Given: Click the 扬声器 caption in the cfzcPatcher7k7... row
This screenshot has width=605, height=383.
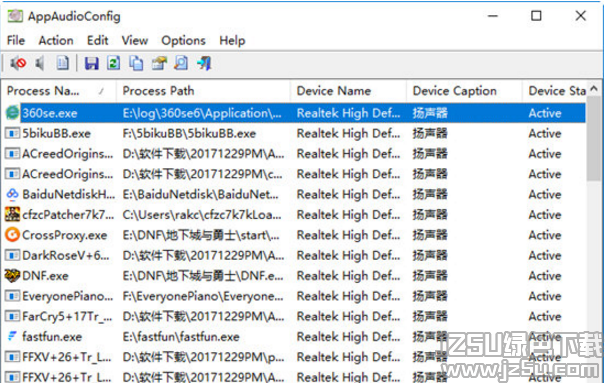Looking at the screenshot, I should coord(430,215).
